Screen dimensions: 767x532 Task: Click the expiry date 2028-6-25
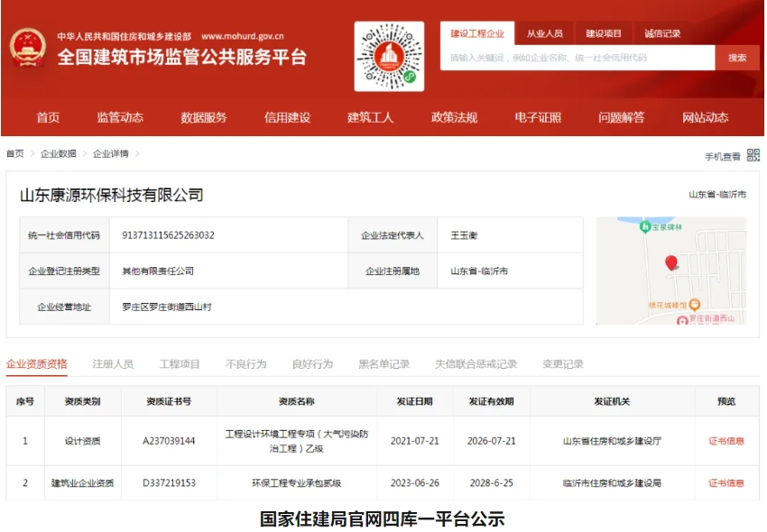tap(492, 483)
